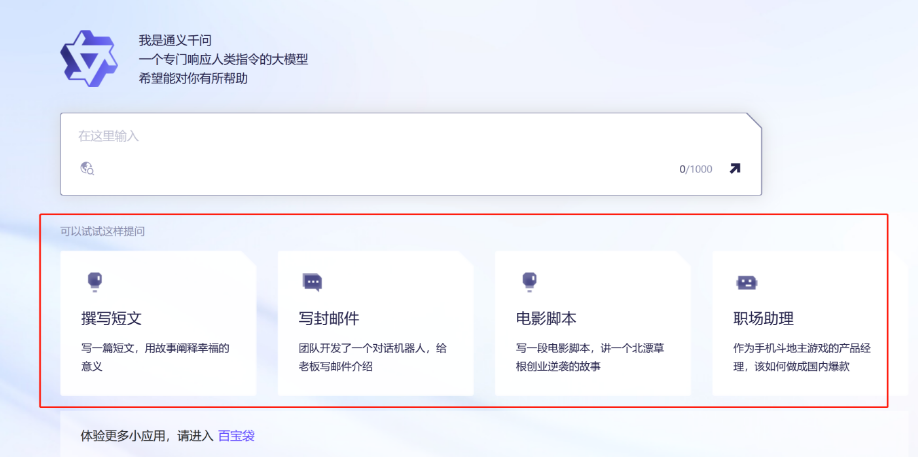
Task: Click description 作为手机斗地主游戏的产品经理
Action: [x=803, y=358]
